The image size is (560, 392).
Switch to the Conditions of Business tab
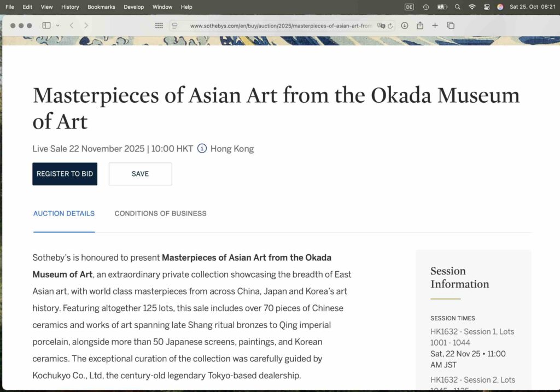160,214
